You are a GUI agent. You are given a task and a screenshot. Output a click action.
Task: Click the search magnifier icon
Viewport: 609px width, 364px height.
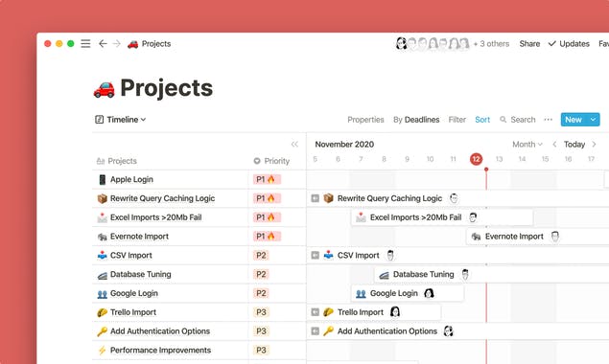503,120
